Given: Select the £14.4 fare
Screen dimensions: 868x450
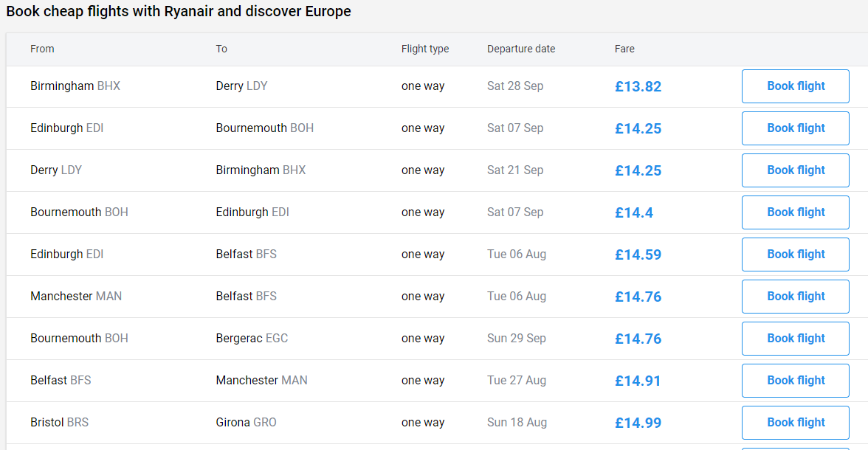Looking at the screenshot, I should (x=634, y=212).
